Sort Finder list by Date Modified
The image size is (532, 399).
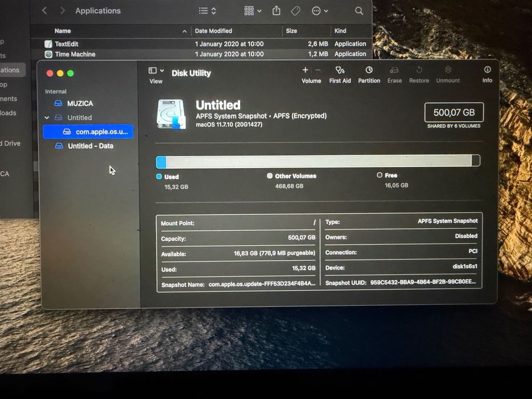[x=213, y=31]
